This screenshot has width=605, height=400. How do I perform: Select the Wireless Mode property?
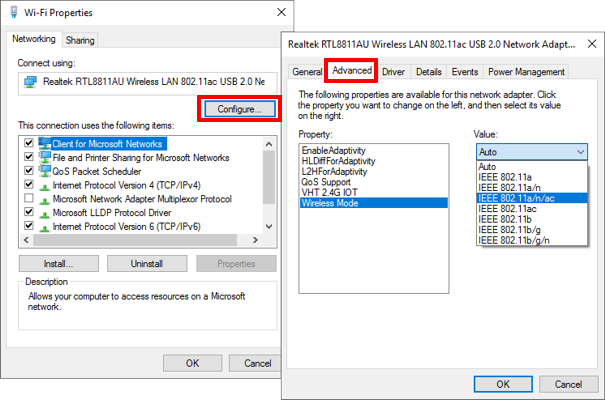pos(373,203)
